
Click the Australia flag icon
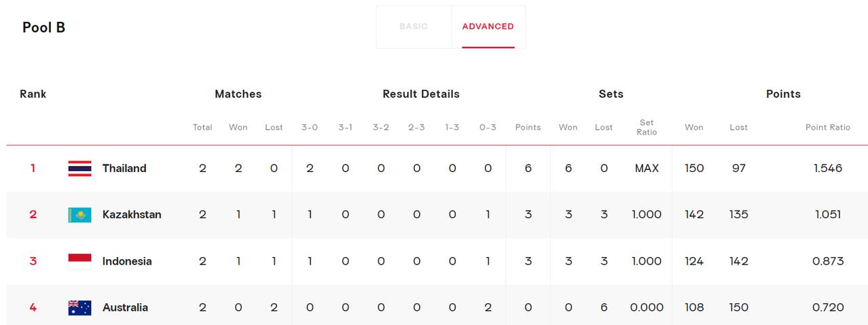point(79,307)
